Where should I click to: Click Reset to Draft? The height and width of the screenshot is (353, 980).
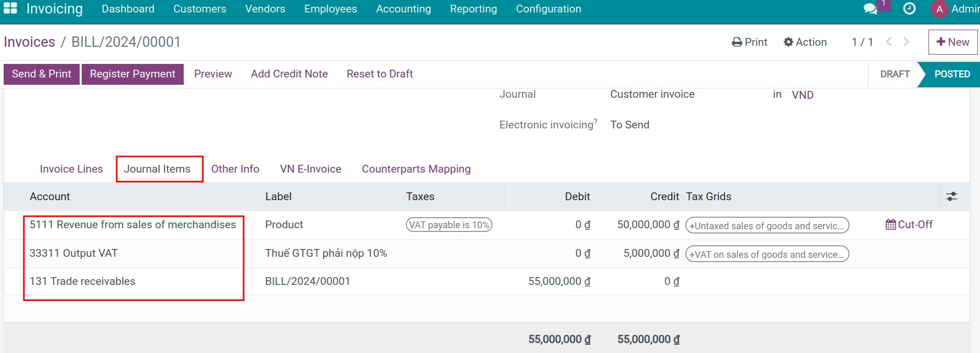379,74
